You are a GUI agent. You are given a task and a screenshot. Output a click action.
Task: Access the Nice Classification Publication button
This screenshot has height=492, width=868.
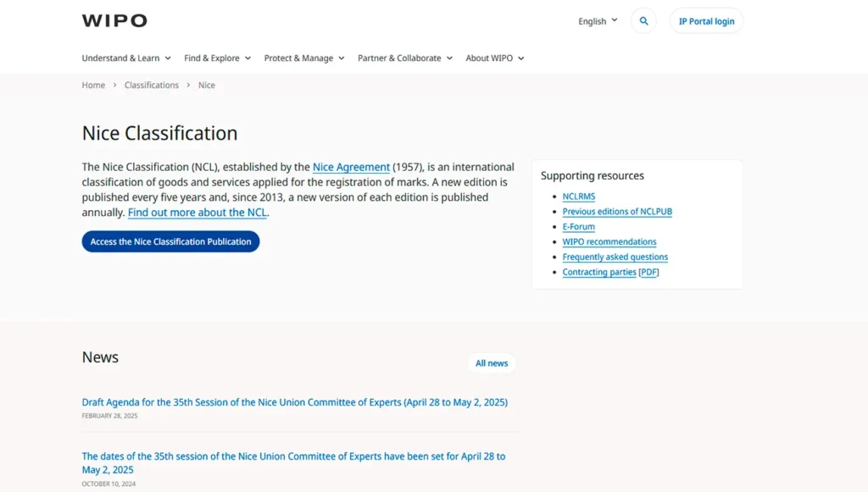click(x=170, y=241)
